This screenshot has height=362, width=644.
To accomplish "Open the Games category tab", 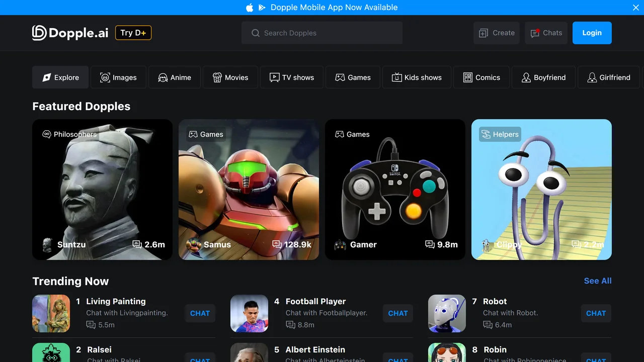I will 353,77.
